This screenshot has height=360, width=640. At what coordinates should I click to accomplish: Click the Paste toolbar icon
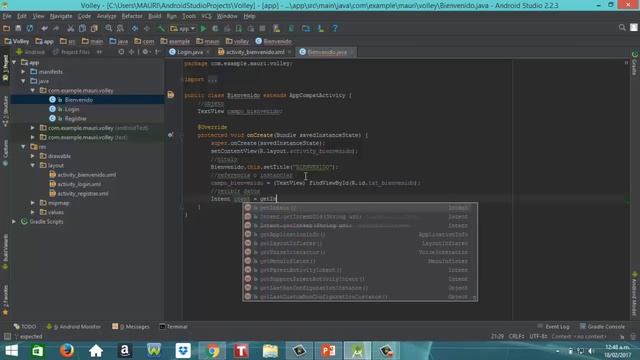[x=94, y=29]
